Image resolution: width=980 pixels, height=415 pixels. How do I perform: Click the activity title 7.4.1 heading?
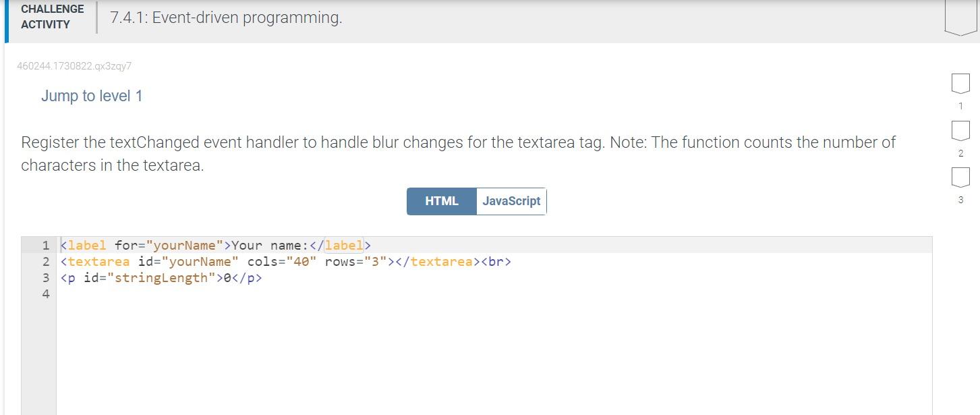pos(227,18)
